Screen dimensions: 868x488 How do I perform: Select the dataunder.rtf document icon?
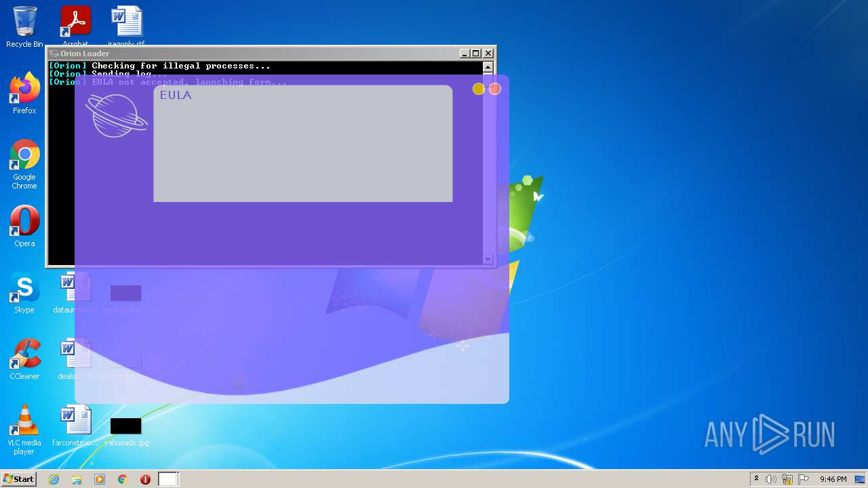(x=75, y=293)
